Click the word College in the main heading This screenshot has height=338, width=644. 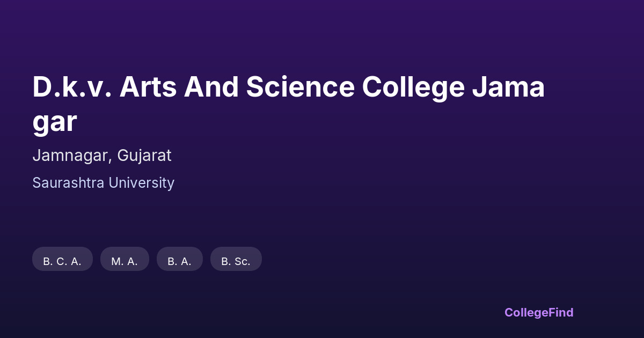(413, 87)
